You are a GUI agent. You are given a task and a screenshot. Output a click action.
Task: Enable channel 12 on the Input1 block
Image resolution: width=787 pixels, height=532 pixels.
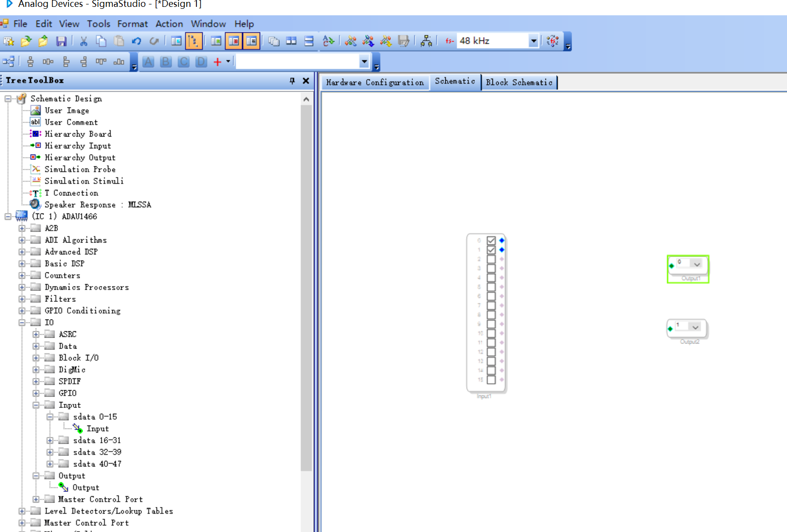pos(491,352)
